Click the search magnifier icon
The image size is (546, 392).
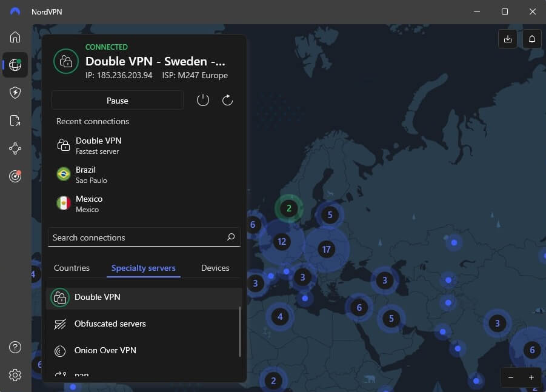(231, 237)
